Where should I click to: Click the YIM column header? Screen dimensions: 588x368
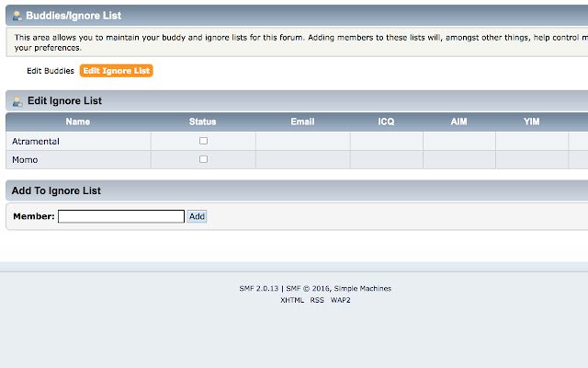pyautogui.click(x=531, y=121)
